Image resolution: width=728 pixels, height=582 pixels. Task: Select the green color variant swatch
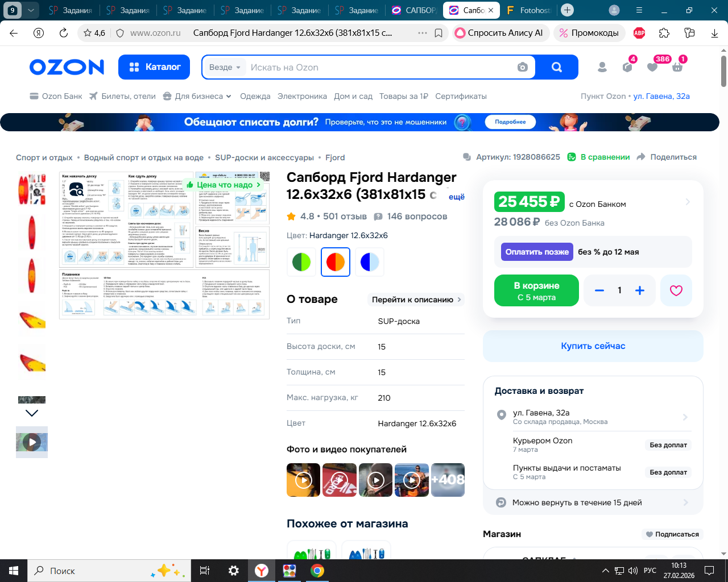(x=301, y=262)
